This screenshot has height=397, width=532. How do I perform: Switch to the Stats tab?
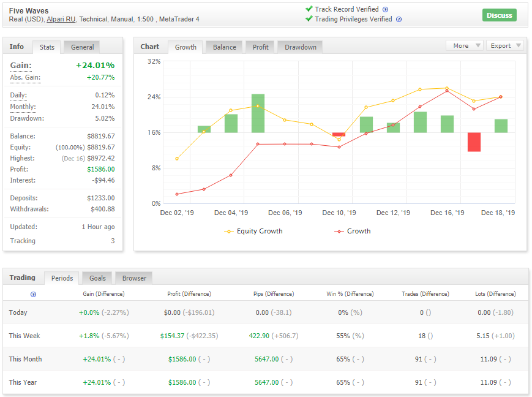pyautogui.click(x=47, y=47)
